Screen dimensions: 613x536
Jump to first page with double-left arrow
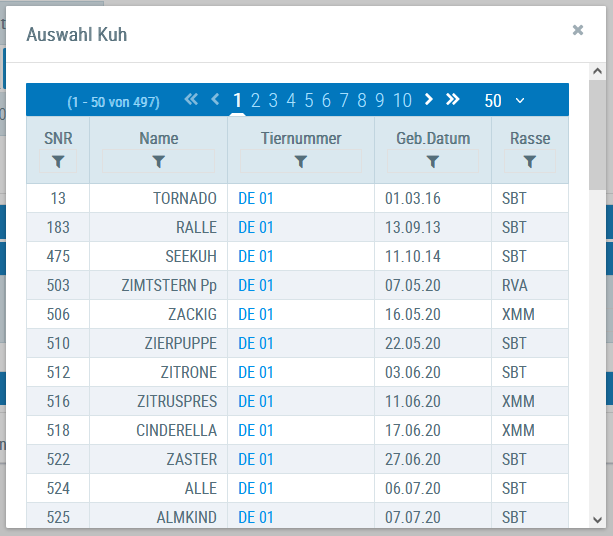pos(192,100)
